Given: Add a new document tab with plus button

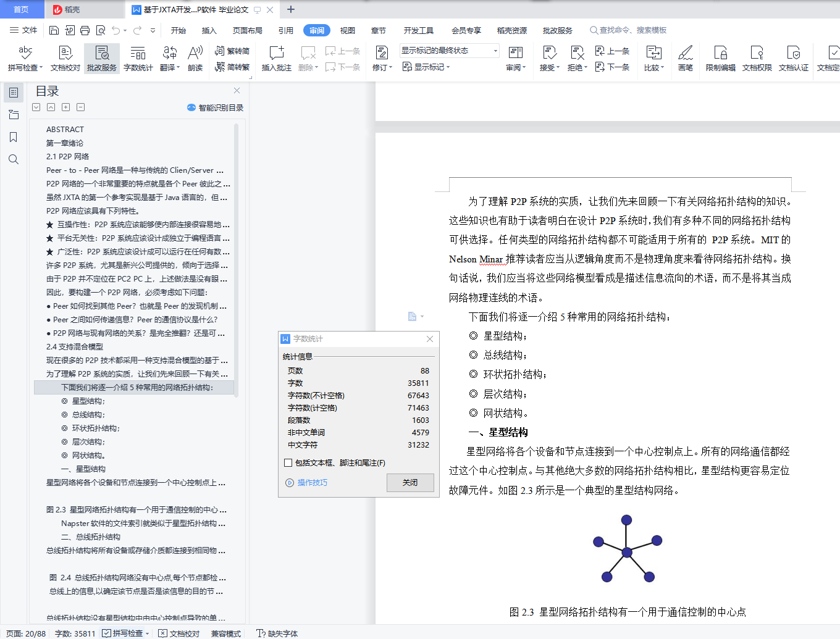Looking at the screenshot, I should pyautogui.click(x=291, y=9).
